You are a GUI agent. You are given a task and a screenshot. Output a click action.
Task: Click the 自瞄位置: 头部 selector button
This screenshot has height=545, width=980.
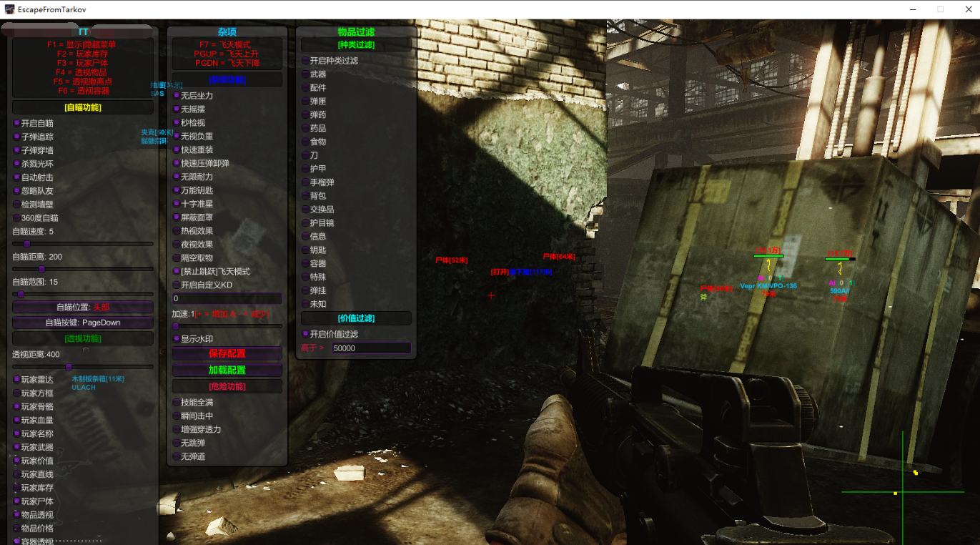tap(83, 308)
